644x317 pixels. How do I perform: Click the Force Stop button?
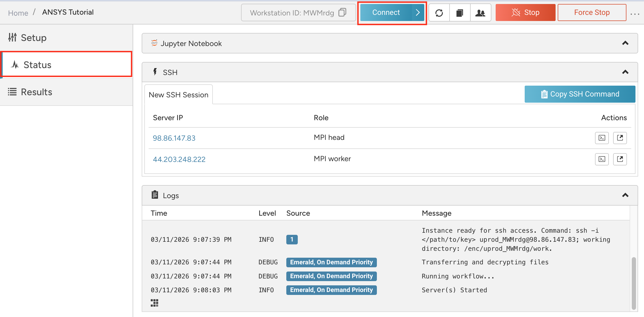(x=592, y=12)
